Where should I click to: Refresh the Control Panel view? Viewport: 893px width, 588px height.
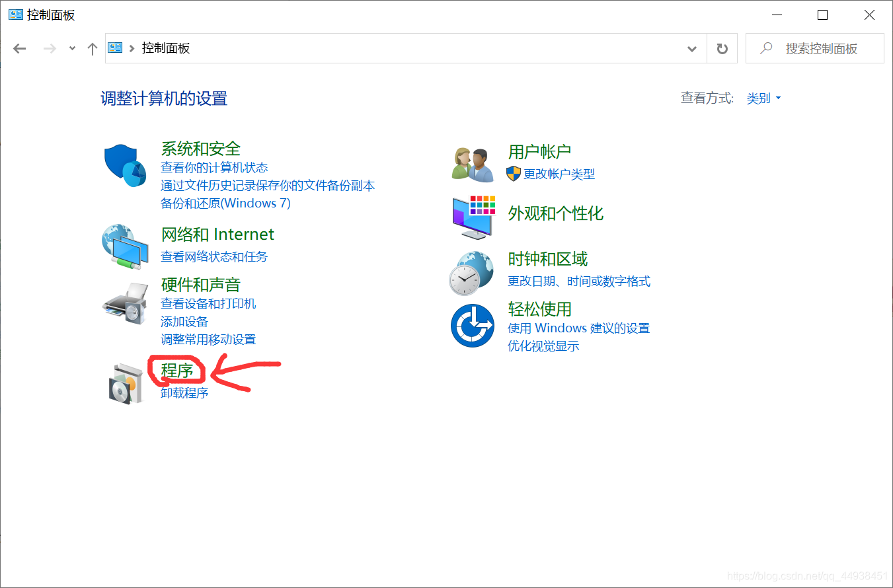[x=722, y=48]
